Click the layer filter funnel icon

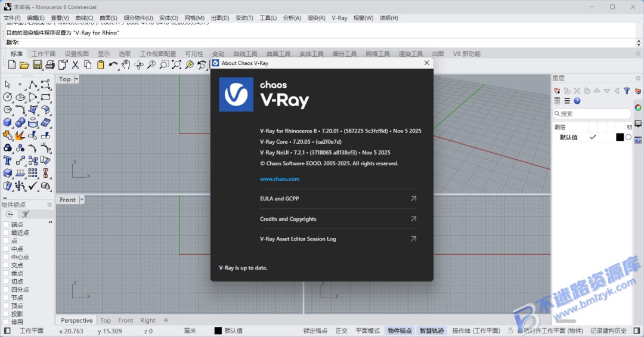[x=627, y=91]
